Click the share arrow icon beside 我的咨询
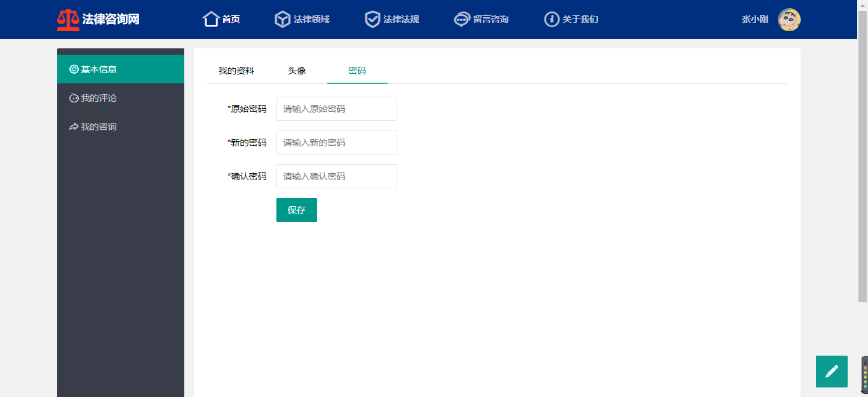 pos(74,127)
